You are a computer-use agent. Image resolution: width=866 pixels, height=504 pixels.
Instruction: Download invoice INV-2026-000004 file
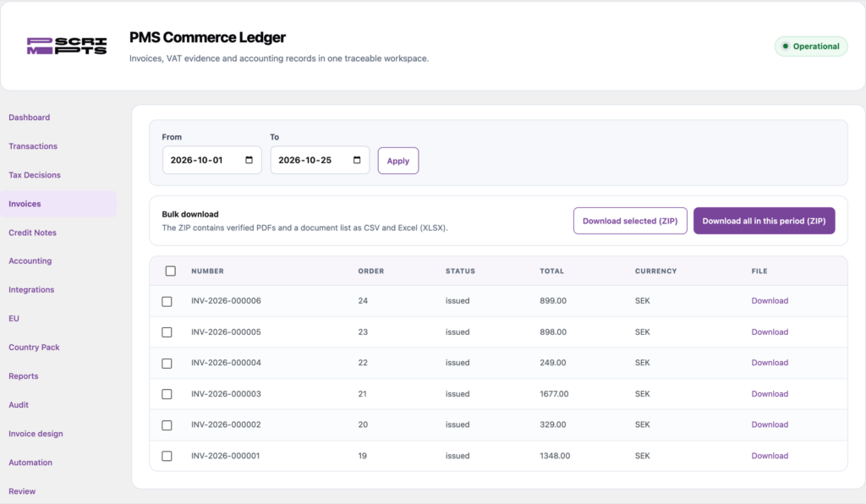click(770, 363)
